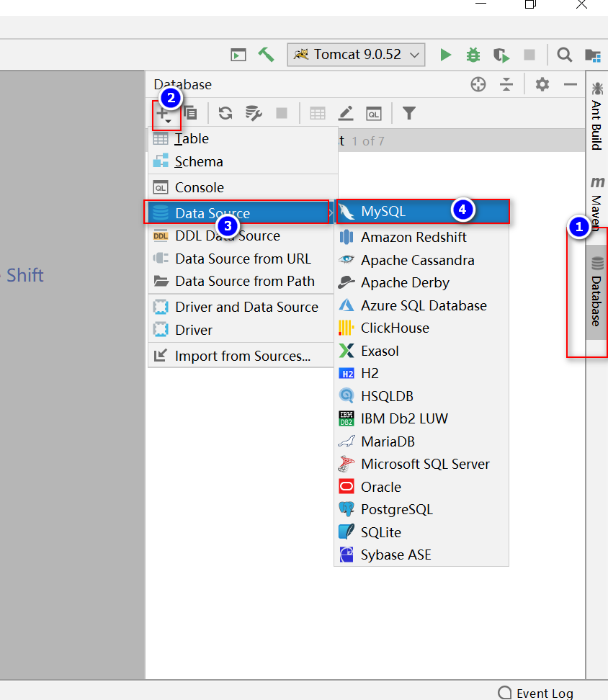Select ClickHouse data source
This screenshot has width=608, height=700.
point(421,328)
